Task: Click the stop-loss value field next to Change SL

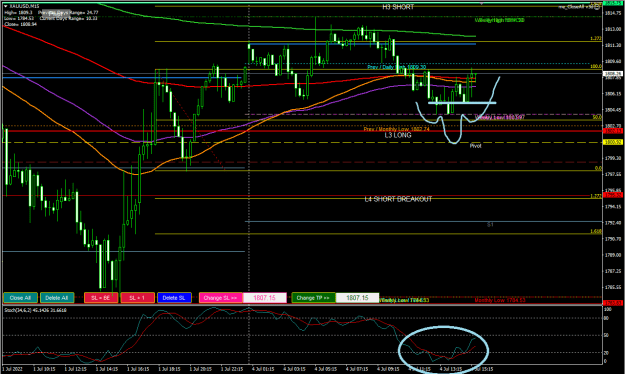Action: (x=265, y=298)
